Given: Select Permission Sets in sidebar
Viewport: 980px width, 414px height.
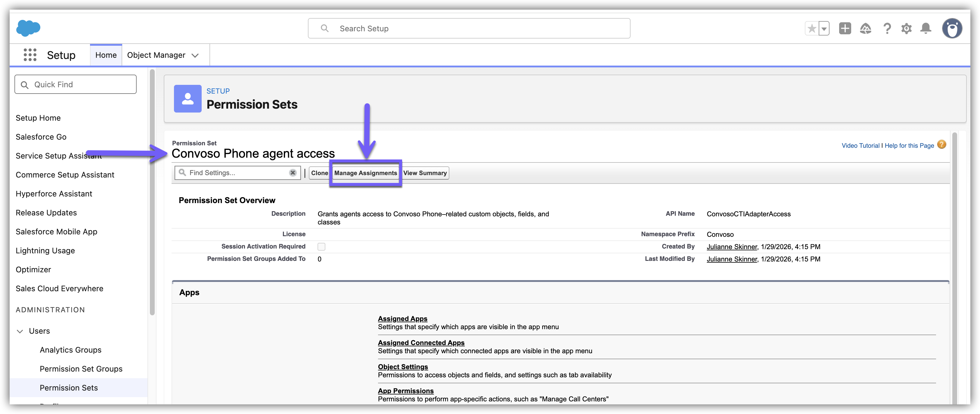Looking at the screenshot, I should click(x=69, y=388).
